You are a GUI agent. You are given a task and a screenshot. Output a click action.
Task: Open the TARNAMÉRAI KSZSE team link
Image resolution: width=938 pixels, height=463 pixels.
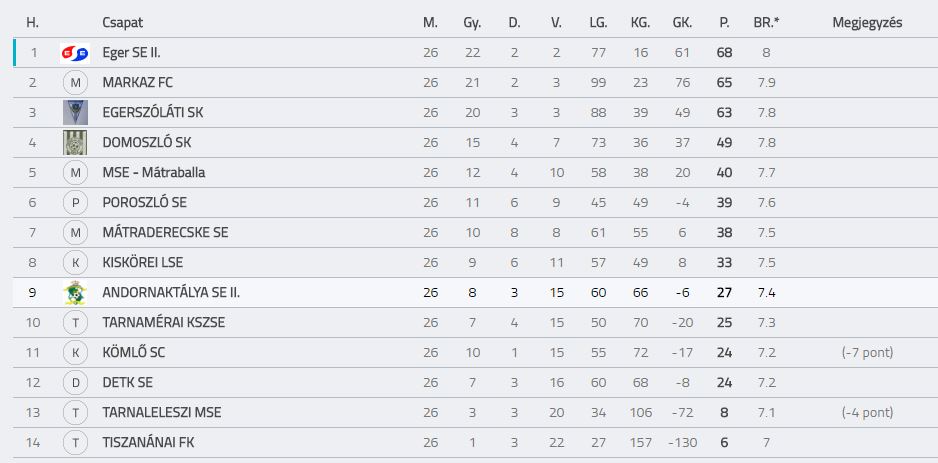click(163, 322)
